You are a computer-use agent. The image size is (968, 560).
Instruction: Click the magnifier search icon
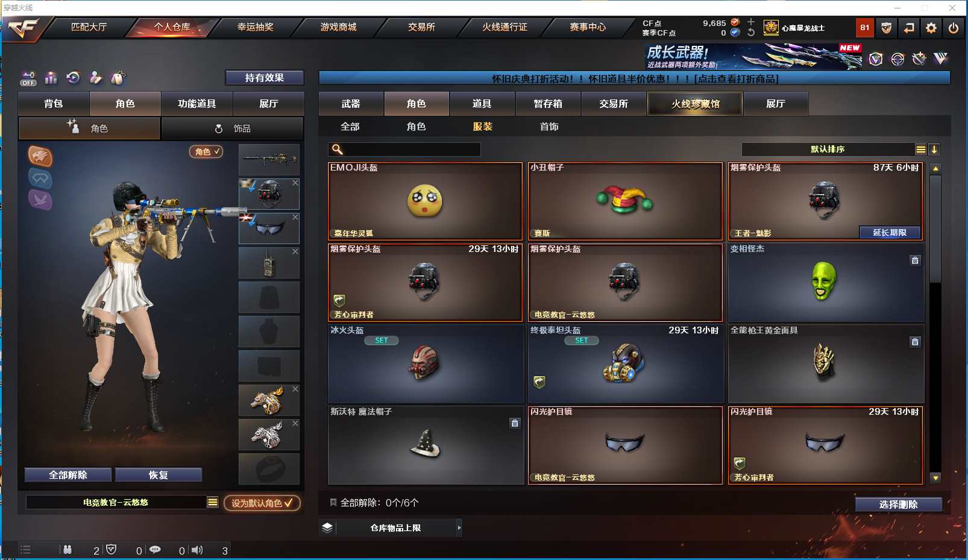pyautogui.click(x=338, y=149)
